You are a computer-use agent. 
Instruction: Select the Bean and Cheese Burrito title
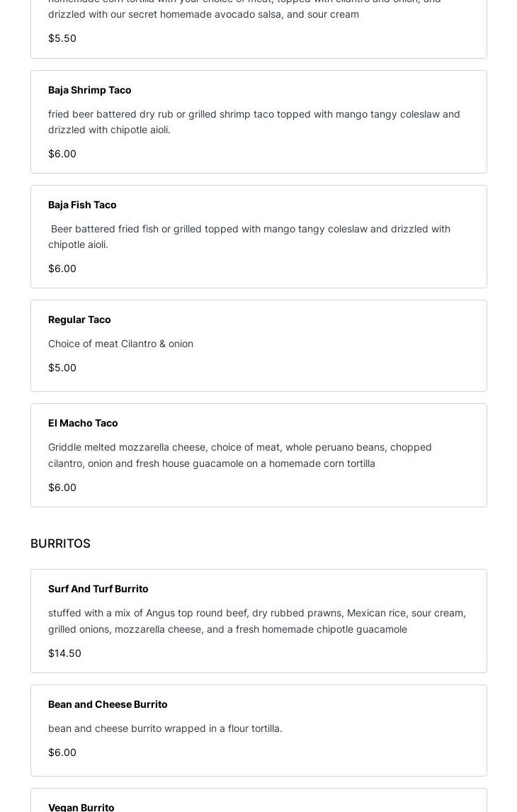coord(108,704)
